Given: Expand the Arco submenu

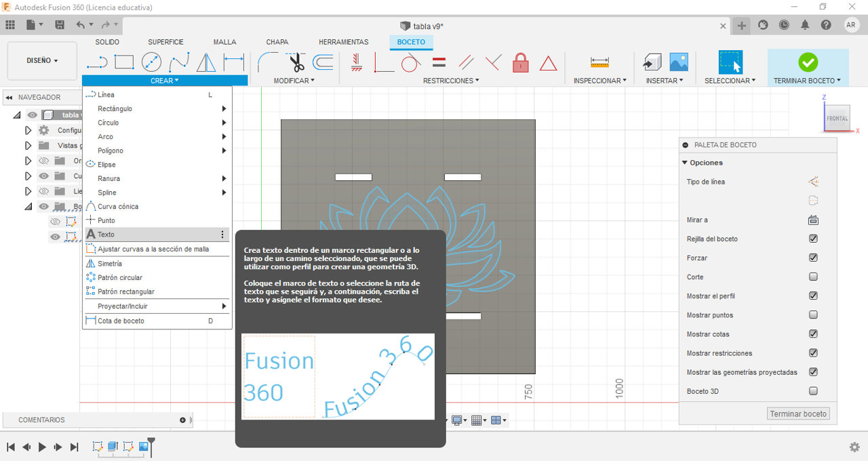Looking at the screenshot, I should pos(157,136).
